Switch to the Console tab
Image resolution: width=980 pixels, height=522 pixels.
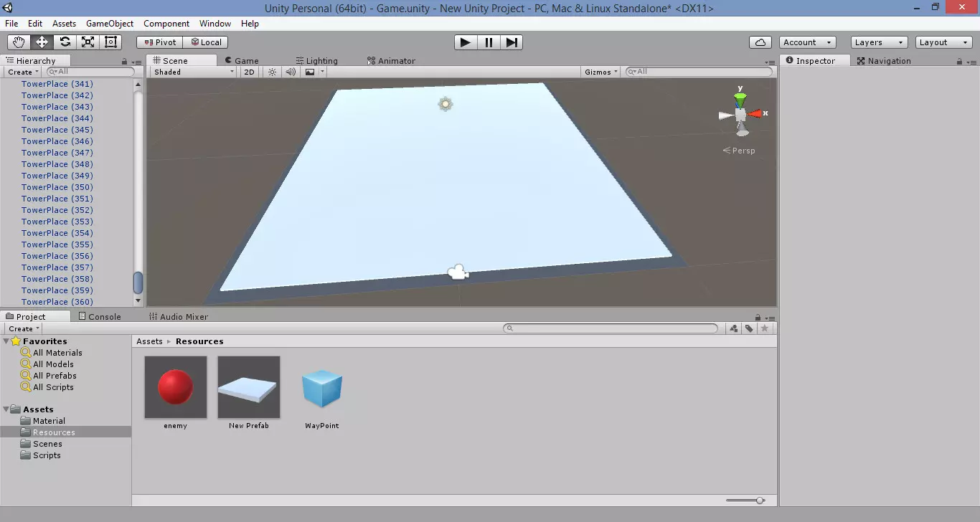(x=99, y=316)
